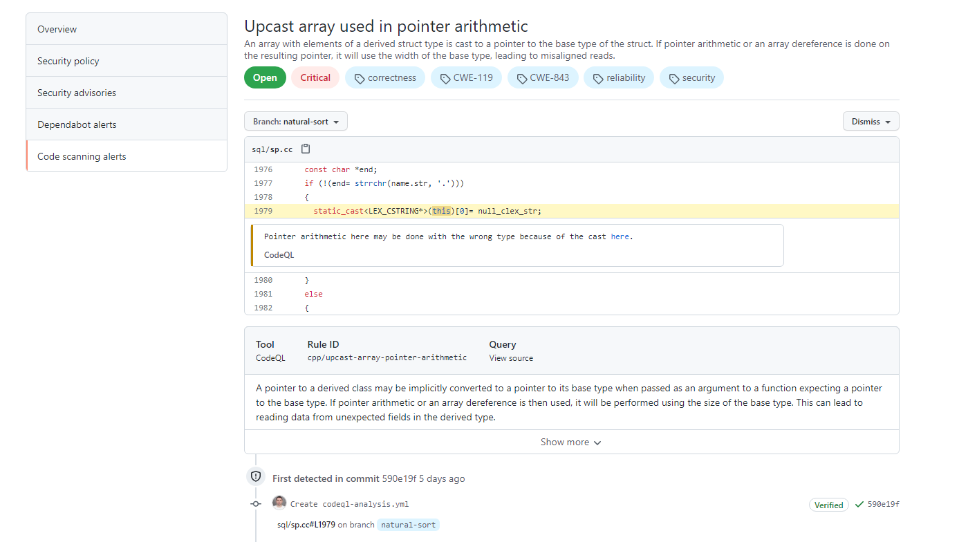Select the reliability tag
Screen dimensions: 977x560
point(618,78)
